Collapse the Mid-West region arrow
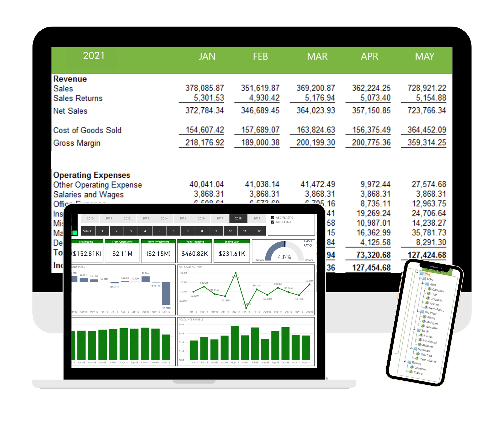Screen dimensions: 504x423 (418, 311)
